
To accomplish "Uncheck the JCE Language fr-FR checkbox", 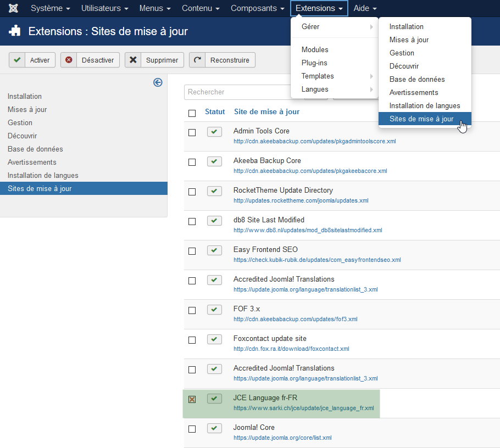I will 192,399.
